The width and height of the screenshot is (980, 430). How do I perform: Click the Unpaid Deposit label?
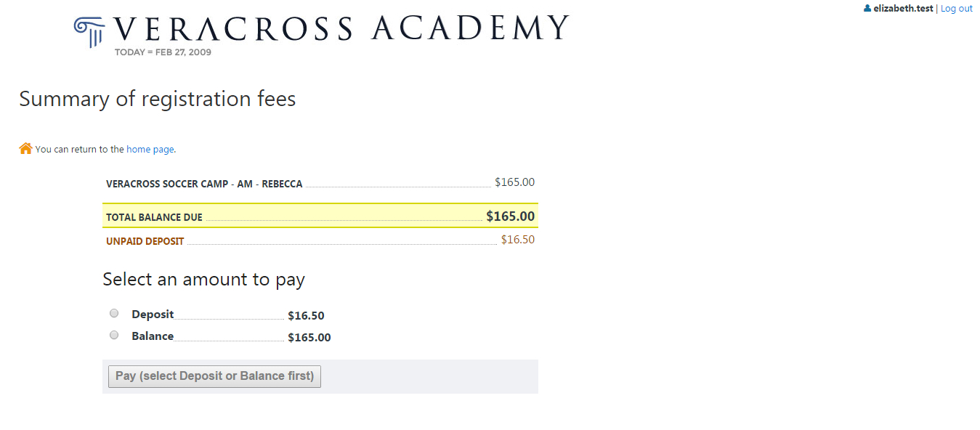pyautogui.click(x=145, y=241)
